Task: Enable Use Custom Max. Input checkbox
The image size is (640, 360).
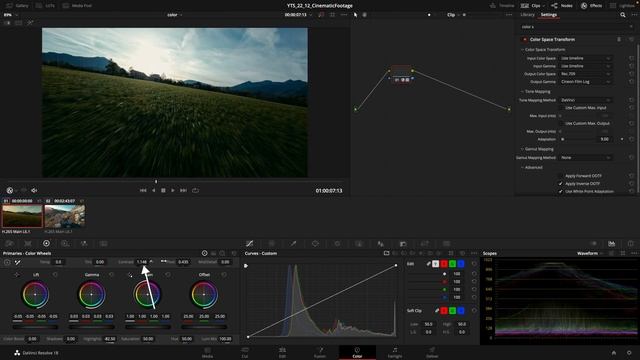Action: point(561,108)
